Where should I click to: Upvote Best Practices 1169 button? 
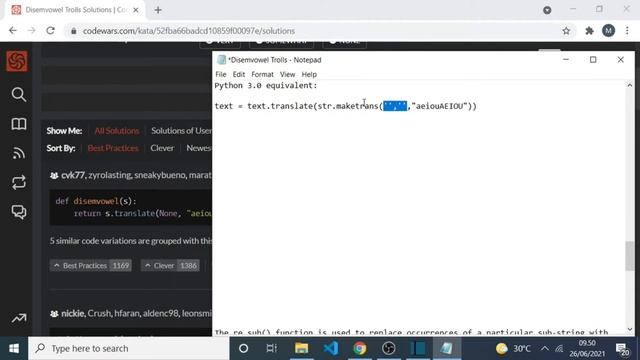pos(91,265)
